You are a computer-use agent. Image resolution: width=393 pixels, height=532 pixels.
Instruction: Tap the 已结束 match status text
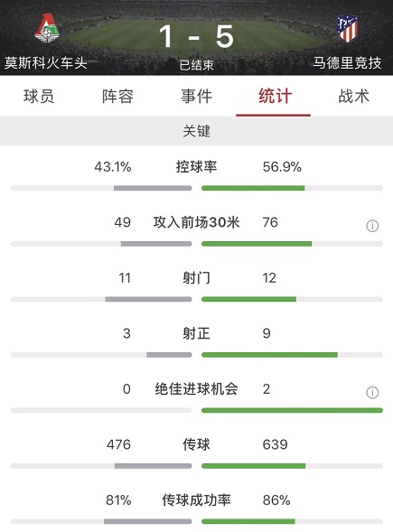[197, 65]
